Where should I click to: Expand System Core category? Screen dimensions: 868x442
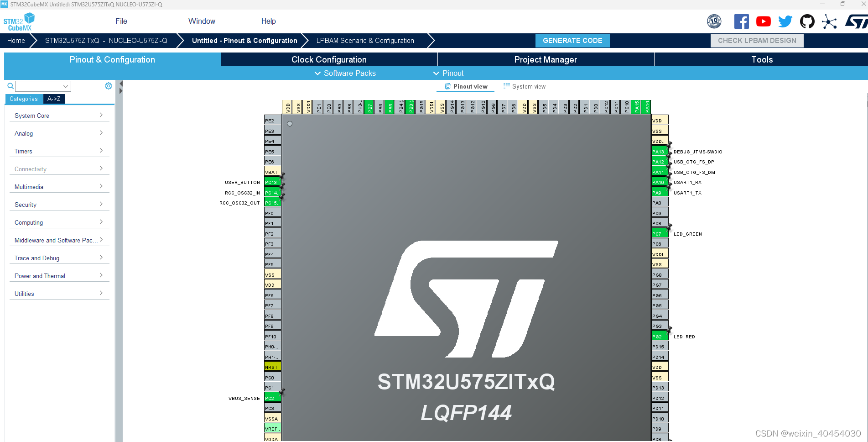(59, 116)
